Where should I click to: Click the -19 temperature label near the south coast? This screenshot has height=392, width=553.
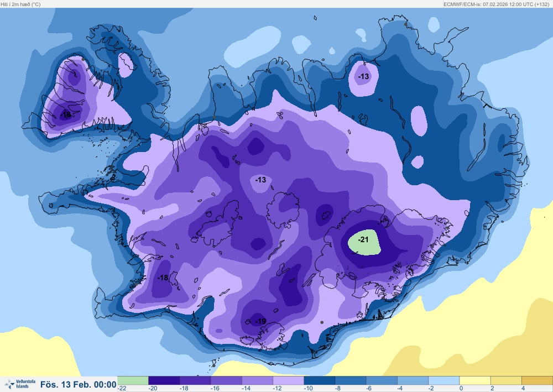[x=260, y=321]
